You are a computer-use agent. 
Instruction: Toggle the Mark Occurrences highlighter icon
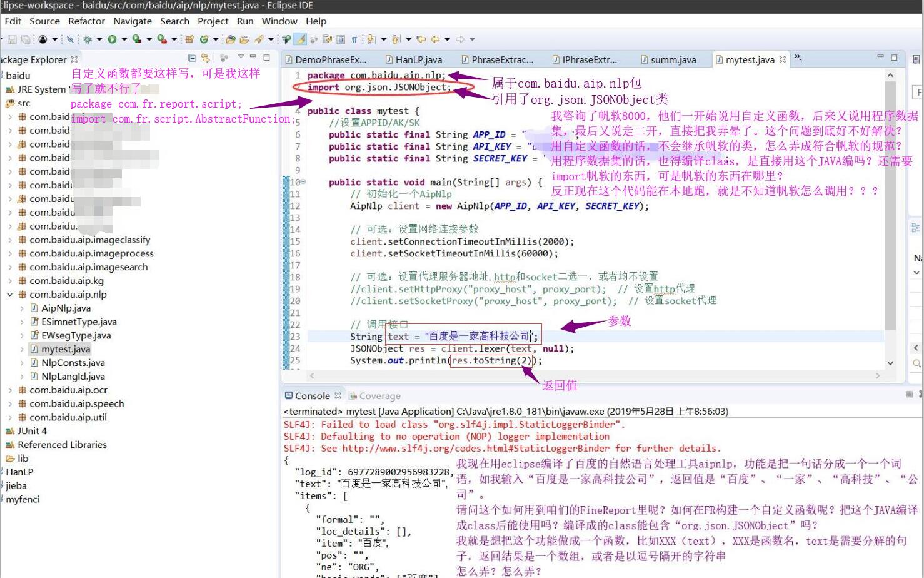coord(300,39)
